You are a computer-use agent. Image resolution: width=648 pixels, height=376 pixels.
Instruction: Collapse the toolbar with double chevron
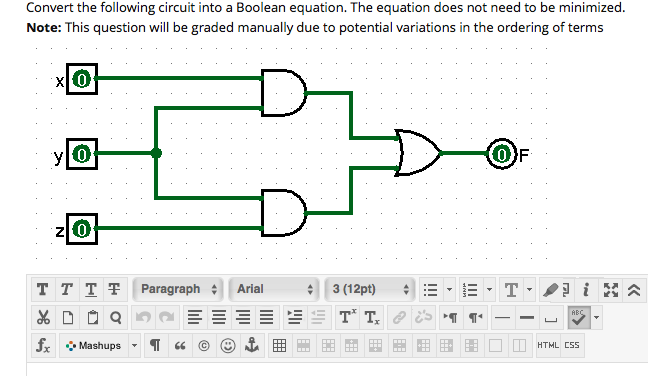[634, 290]
